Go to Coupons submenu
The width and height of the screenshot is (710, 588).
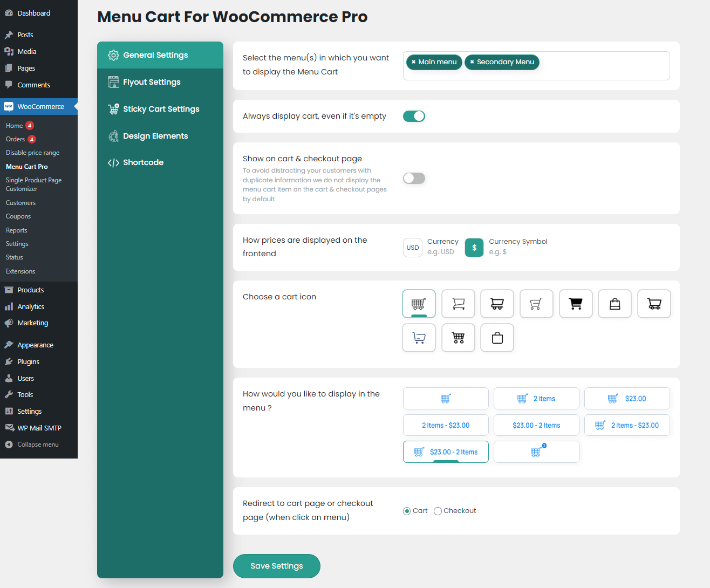tap(18, 216)
